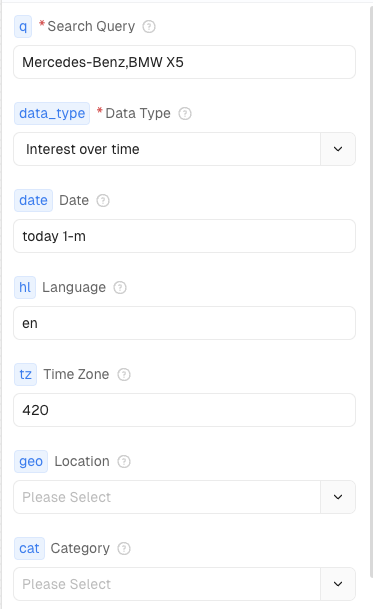373x609 pixels.
Task: Open the Category dropdown chevron
Action: 338,584
